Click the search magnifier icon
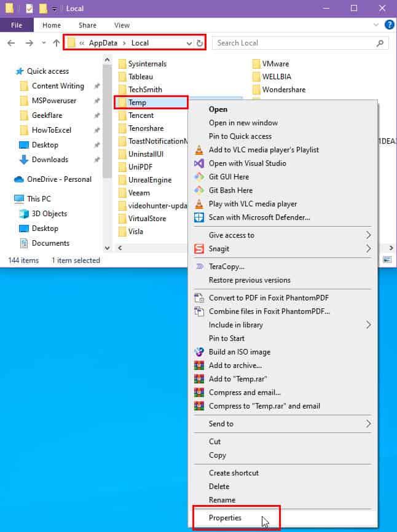Viewport: 397px width, 532px height. (380, 43)
